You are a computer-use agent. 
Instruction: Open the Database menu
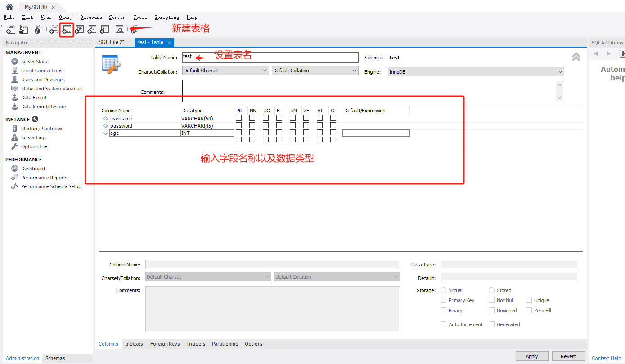[91, 17]
